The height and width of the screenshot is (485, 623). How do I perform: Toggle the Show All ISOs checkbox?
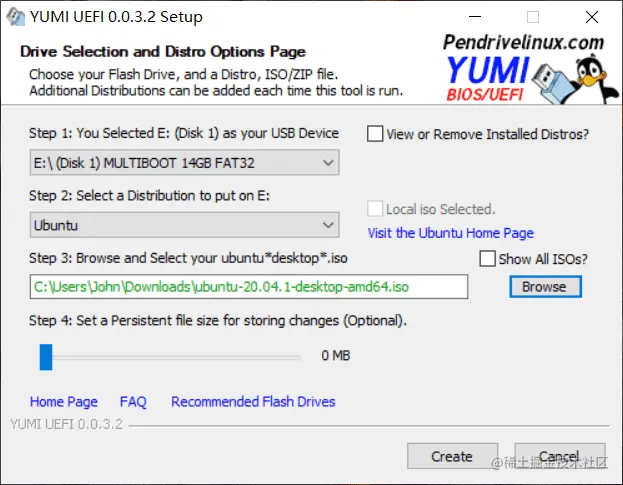[488, 259]
